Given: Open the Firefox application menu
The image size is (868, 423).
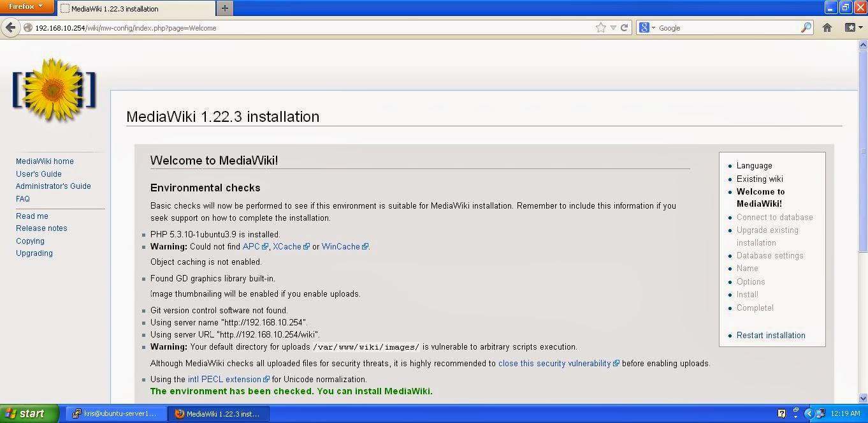Looking at the screenshot, I should (x=26, y=6).
